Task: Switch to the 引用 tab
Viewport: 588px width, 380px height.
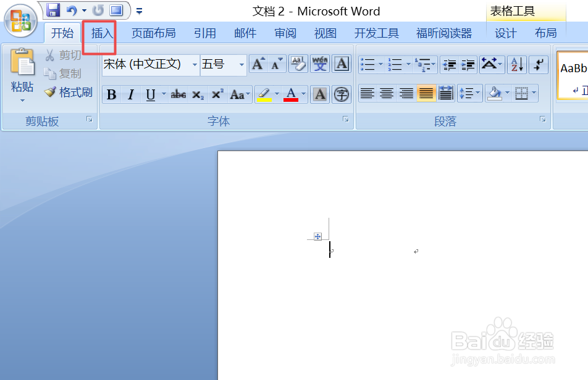Action: (205, 33)
